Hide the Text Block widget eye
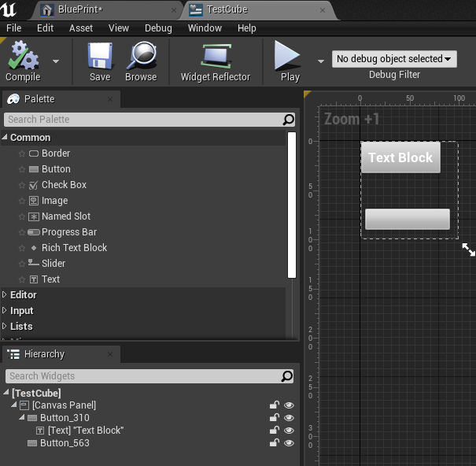 pyautogui.click(x=289, y=431)
